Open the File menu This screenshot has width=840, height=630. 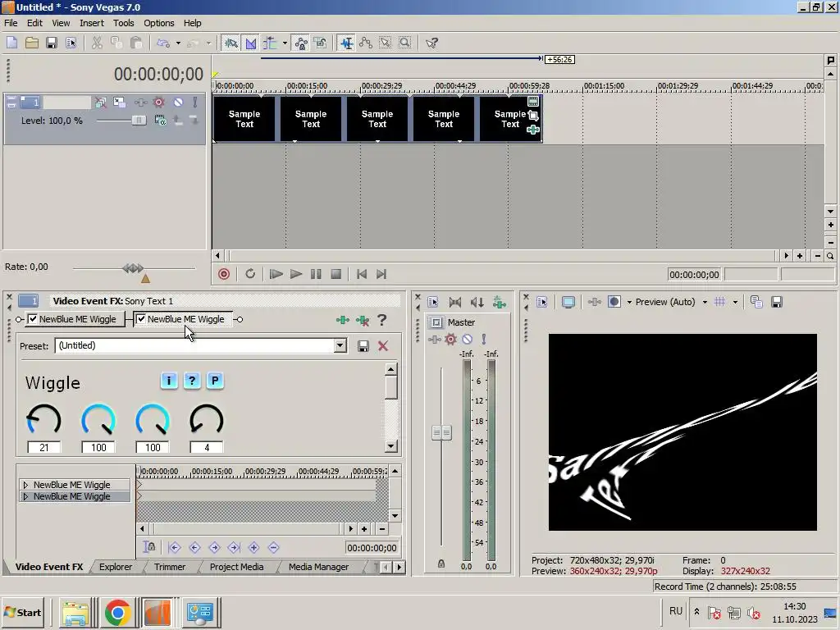coord(11,23)
